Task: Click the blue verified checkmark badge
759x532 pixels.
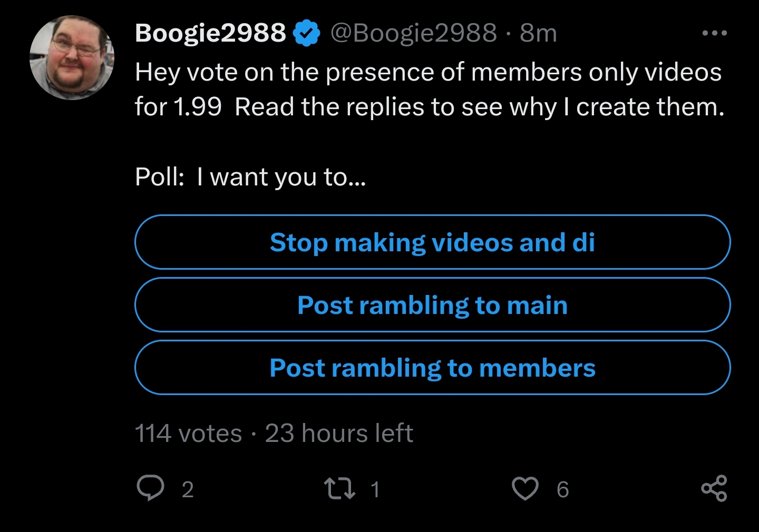Action: coord(306,33)
